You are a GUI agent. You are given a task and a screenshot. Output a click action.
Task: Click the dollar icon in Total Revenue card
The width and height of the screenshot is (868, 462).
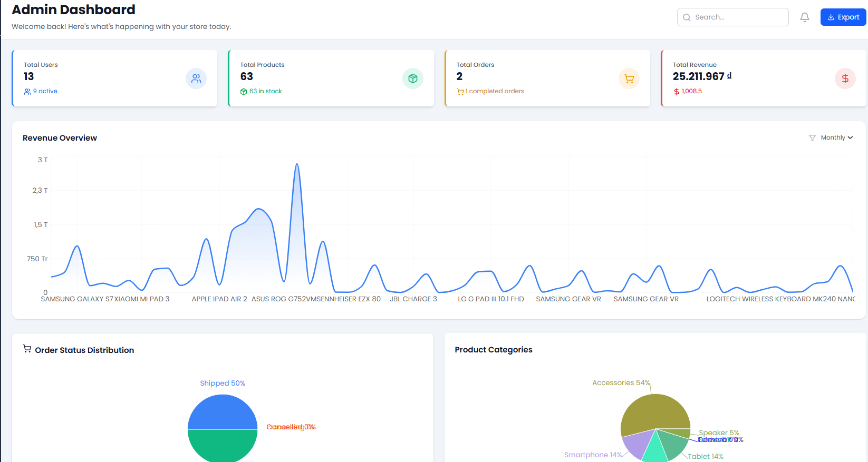tap(845, 78)
